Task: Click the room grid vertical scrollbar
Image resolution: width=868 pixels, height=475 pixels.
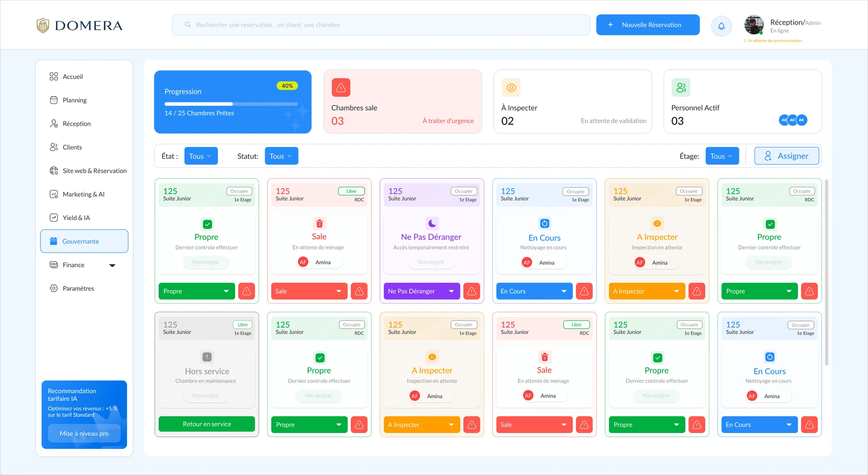Action: coord(826,273)
